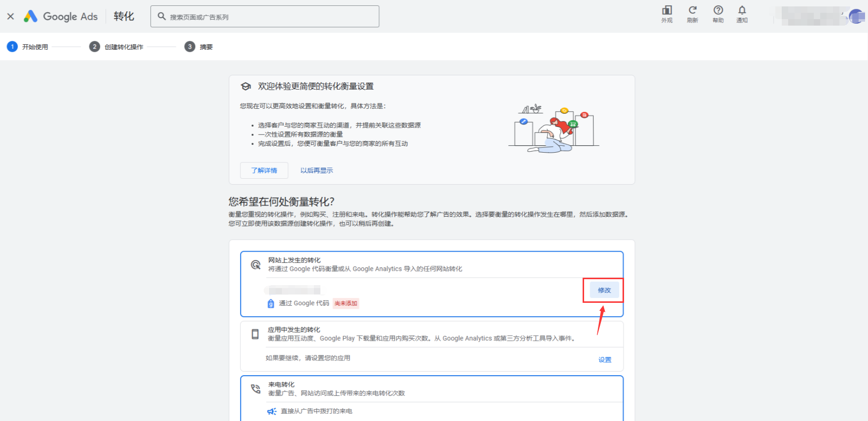Open the 通知 notifications bell
This screenshot has height=421, width=868.
click(x=742, y=14)
